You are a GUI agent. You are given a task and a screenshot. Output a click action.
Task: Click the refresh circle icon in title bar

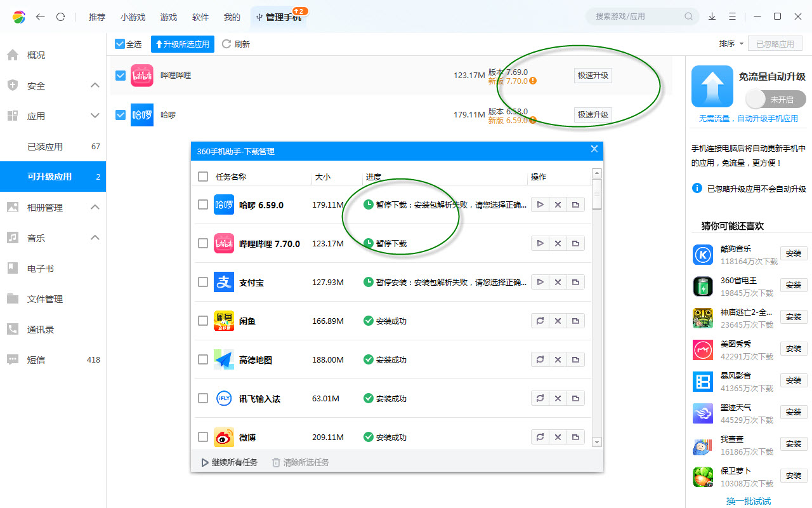click(60, 17)
